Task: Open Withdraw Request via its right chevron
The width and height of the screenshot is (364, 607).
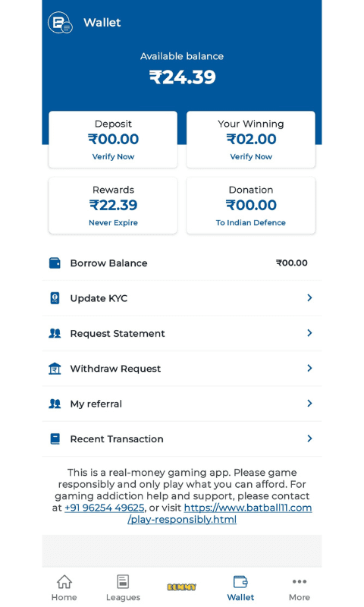Action: (309, 368)
